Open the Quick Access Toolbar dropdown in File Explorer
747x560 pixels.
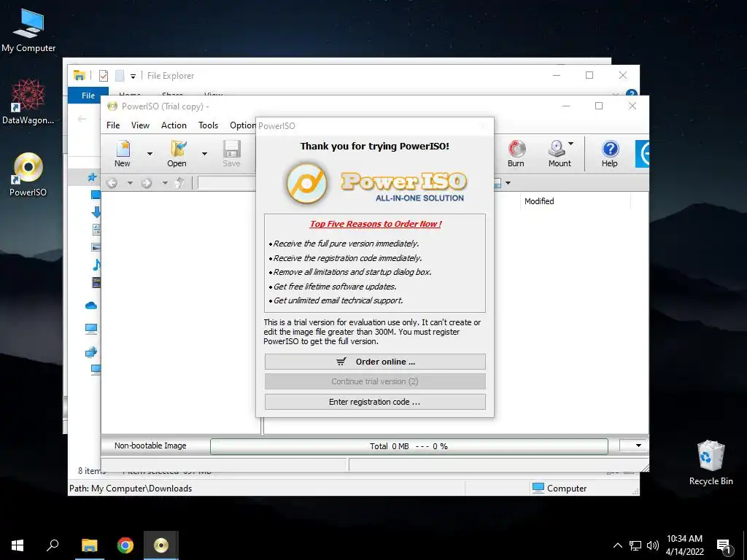tap(133, 76)
